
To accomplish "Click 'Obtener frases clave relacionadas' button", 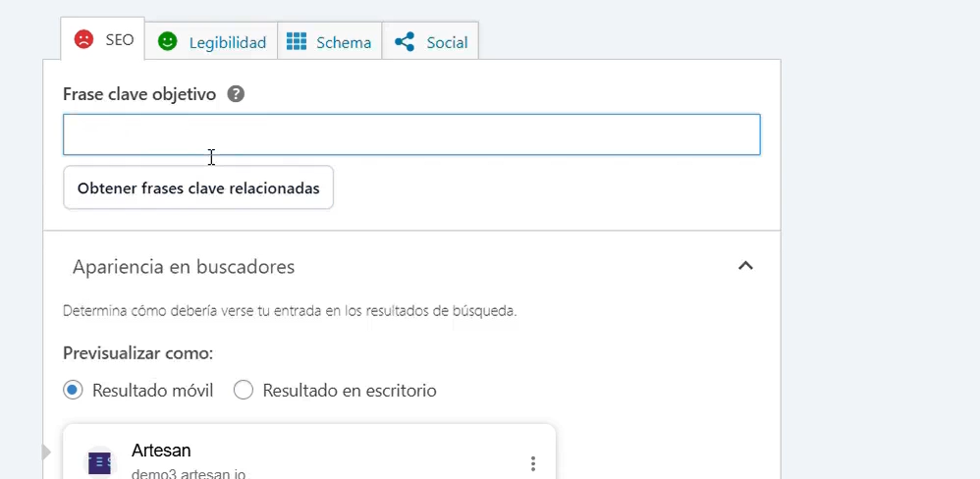I will 198,187.
